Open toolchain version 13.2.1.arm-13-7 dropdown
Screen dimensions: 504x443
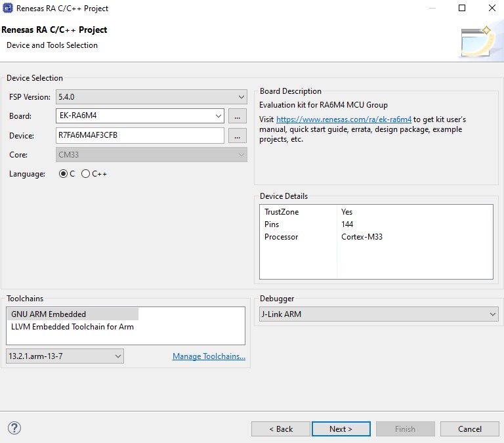click(64, 356)
